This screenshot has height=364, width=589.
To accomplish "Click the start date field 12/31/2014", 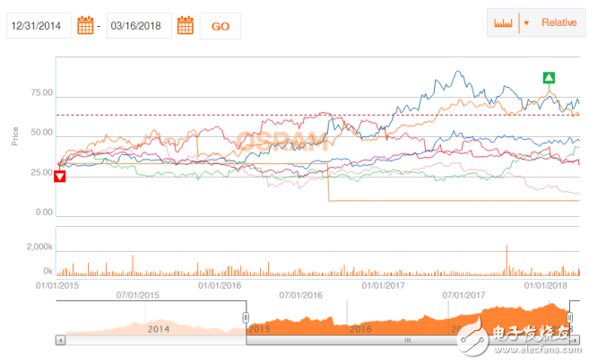I will tap(39, 26).
